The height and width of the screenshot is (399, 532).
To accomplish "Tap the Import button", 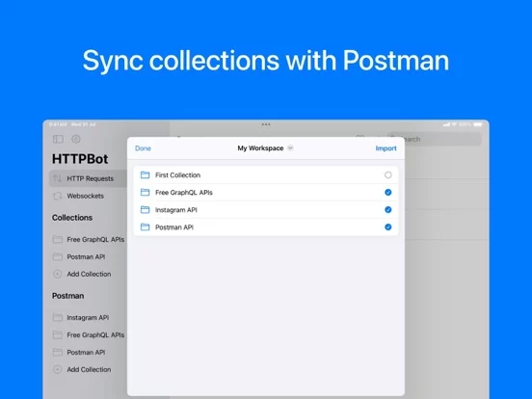I will pyautogui.click(x=386, y=148).
